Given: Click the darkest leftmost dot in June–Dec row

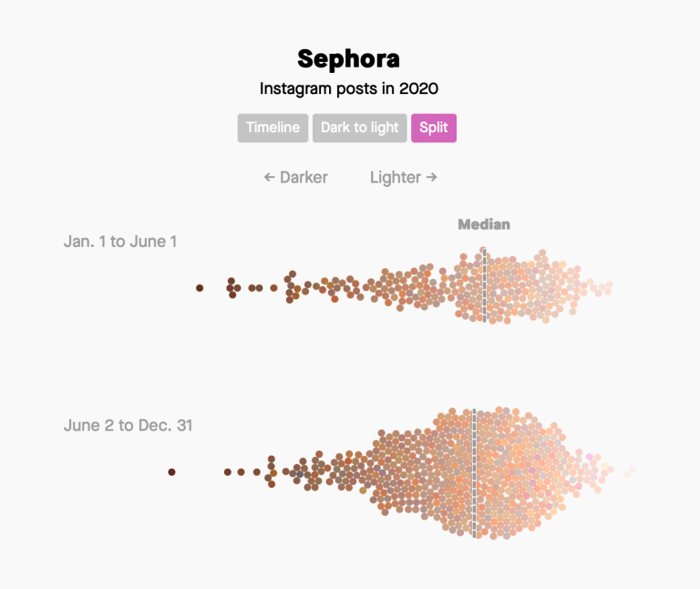Looking at the screenshot, I should click(x=171, y=471).
